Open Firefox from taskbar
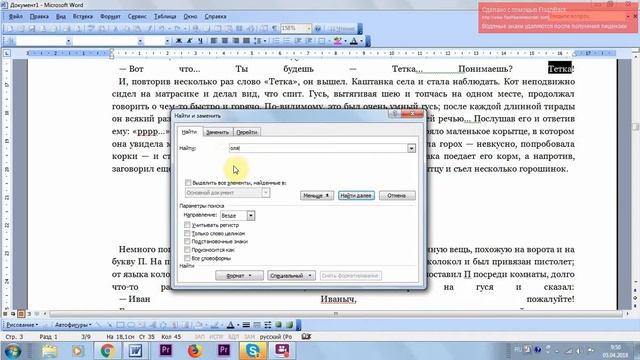640x360 pixels. tap(195, 351)
